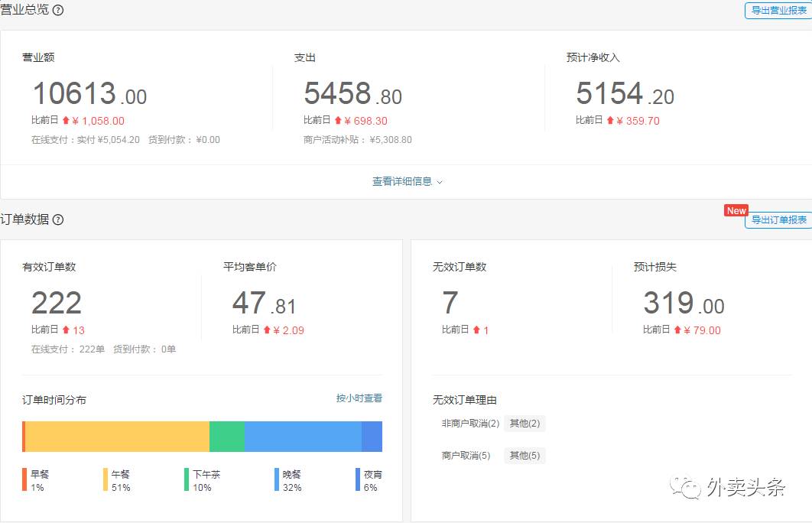Switch order chart to 按小时查看 view
The image size is (812, 523).
point(359,398)
